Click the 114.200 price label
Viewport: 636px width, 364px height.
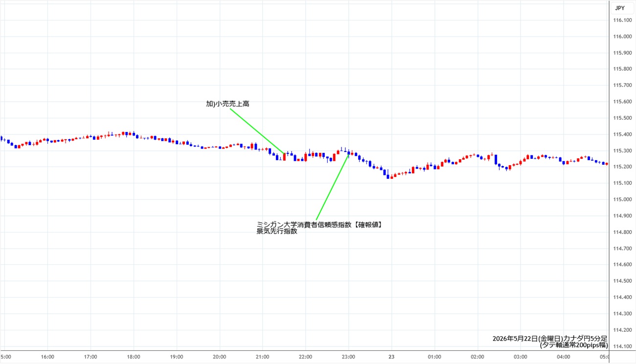[x=622, y=330]
